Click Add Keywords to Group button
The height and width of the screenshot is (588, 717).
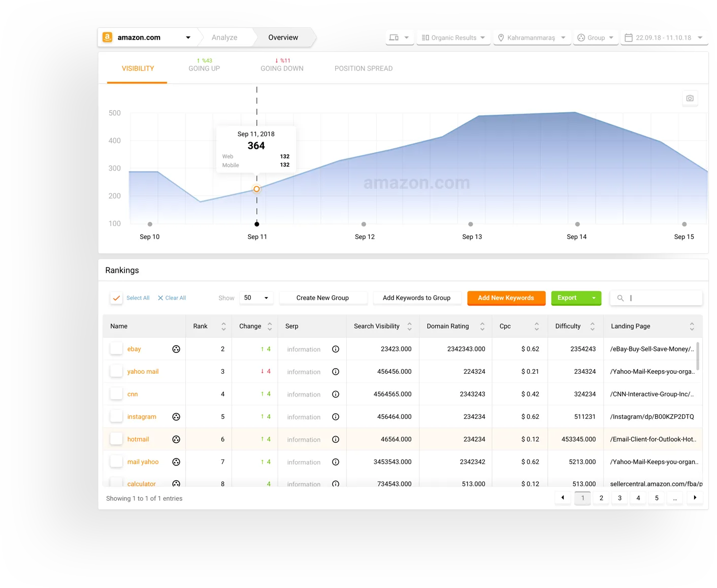pos(416,298)
